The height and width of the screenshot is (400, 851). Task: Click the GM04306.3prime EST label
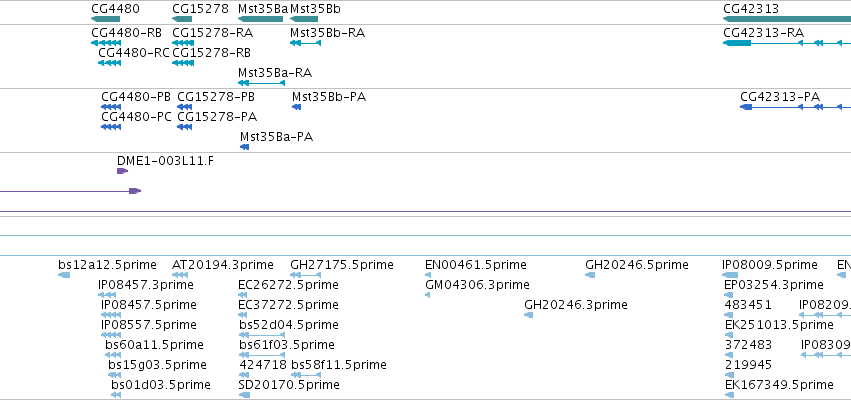(477, 284)
